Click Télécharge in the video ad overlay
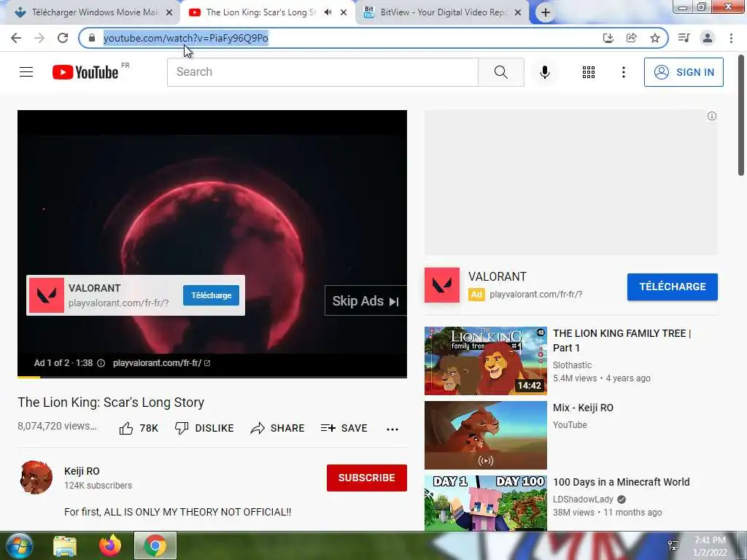 point(211,295)
